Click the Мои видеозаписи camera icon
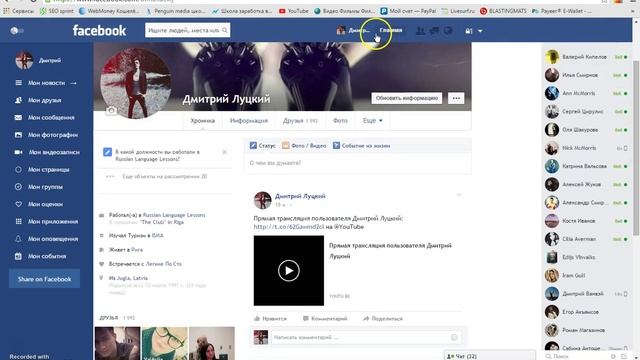The image size is (640, 360). [x=18, y=152]
